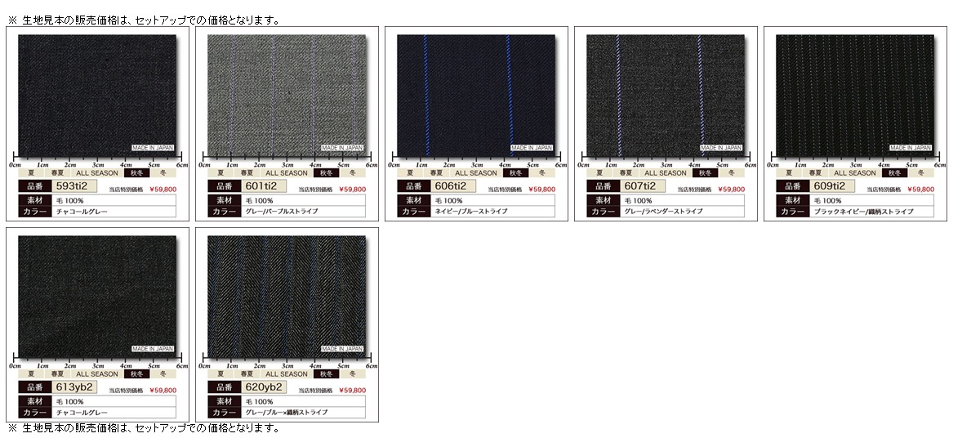Click the ¥59,800 price under fabric 609ti2
980x438 pixels.
[x=920, y=190]
